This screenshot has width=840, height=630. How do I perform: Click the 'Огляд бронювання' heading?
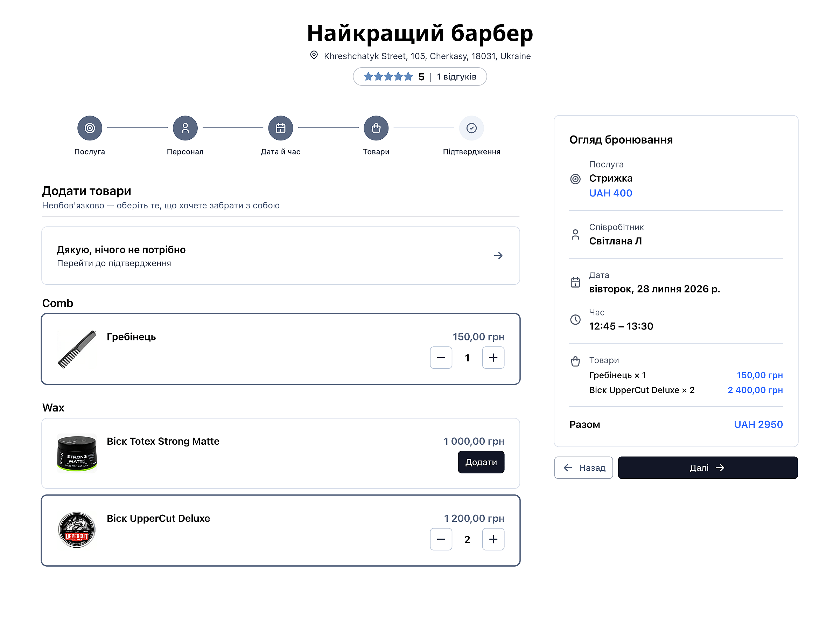tap(621, 140)
